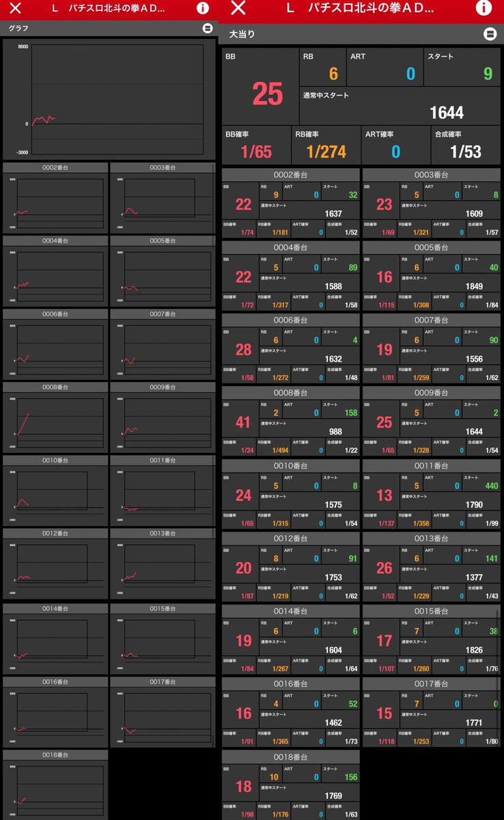Open 0004番台 graph thumbnail
The image size is (504, 820).
55,276
